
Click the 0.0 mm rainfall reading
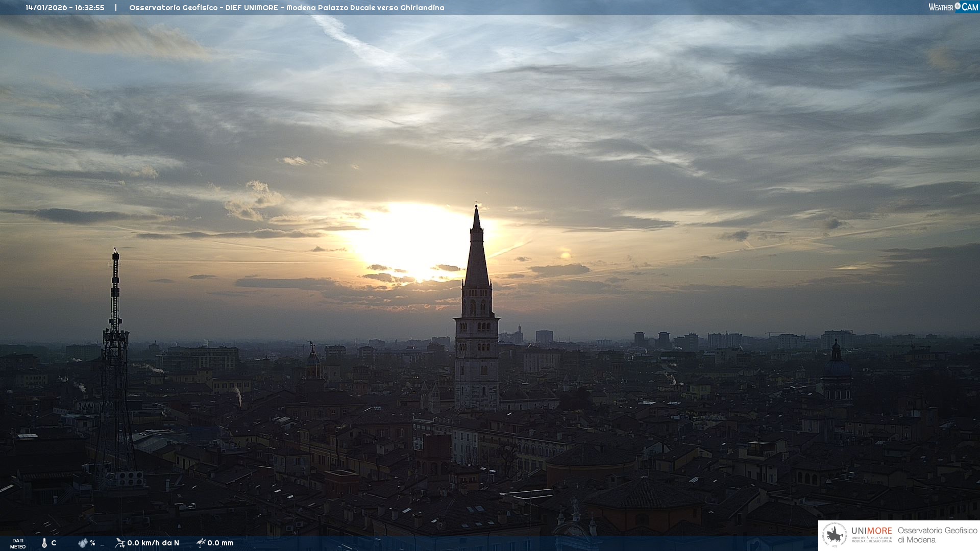220,543
